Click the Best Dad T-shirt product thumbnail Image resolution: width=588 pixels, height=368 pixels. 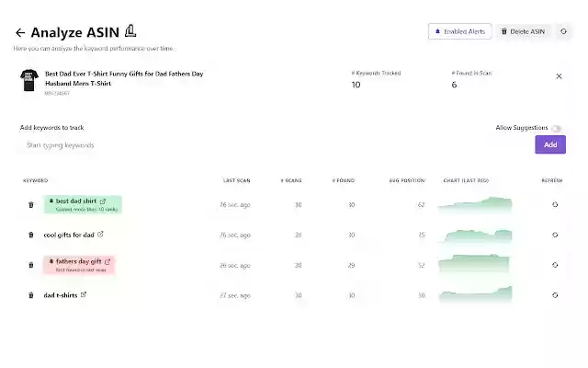[28, 80]
